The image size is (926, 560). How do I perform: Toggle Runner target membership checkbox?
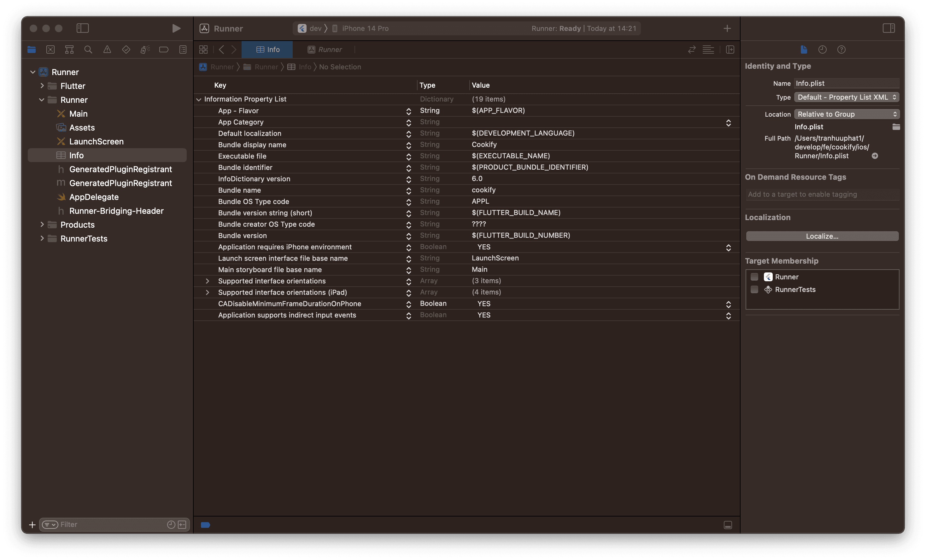point(755,276)
